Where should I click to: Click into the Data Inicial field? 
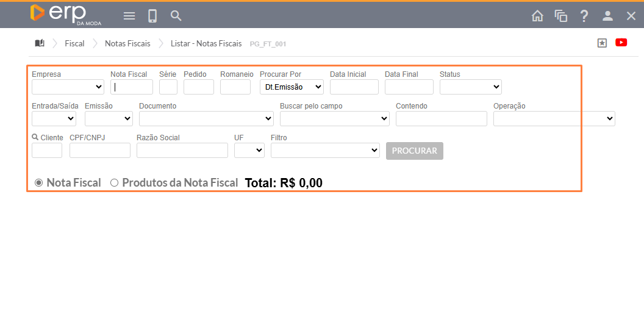coord(354,87)
